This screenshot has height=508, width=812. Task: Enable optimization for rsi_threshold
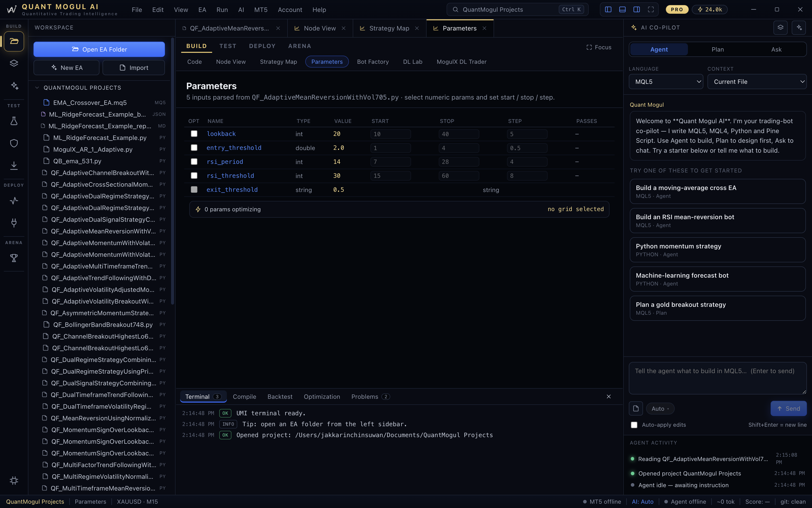coord(194,176)
